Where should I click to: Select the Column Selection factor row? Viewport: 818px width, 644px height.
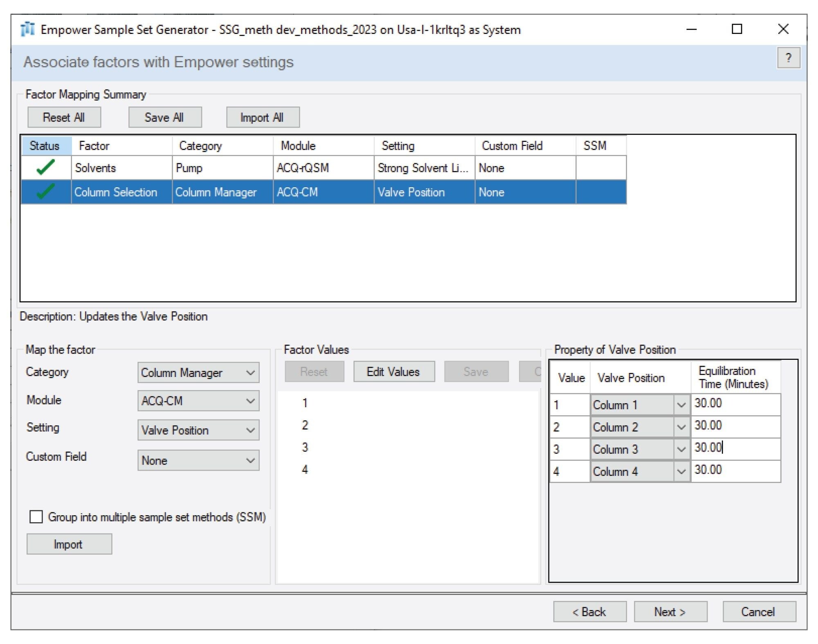pos(324,192)
